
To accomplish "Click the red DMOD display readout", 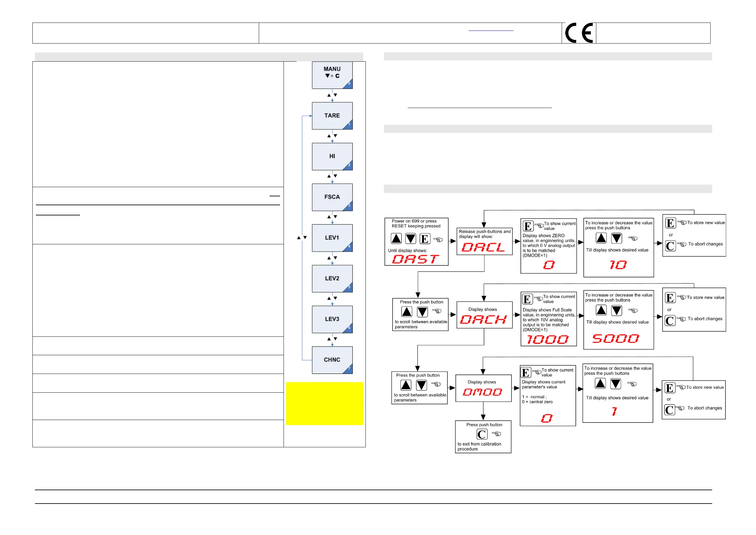I will point(482,392).
